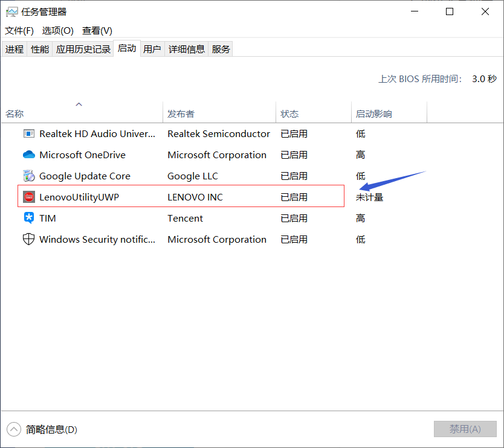Close the Task Manager window
The height and width of the screenshot is (448, 504).
(485, 11)
